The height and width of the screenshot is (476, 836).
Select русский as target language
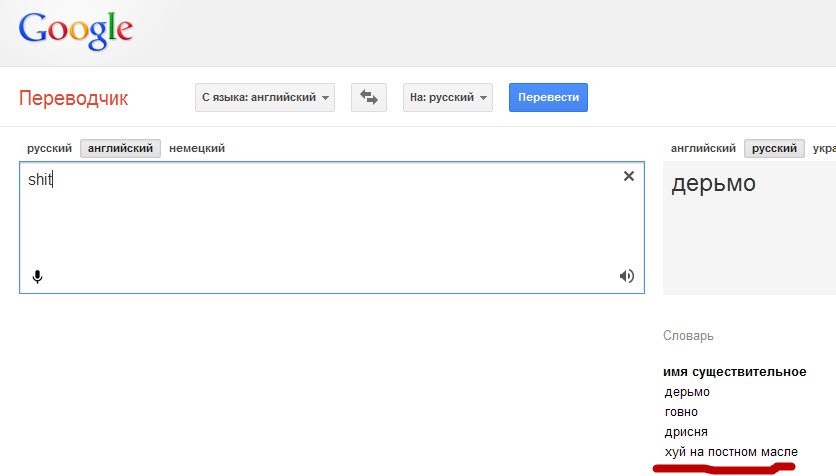[x=774, y=148]
